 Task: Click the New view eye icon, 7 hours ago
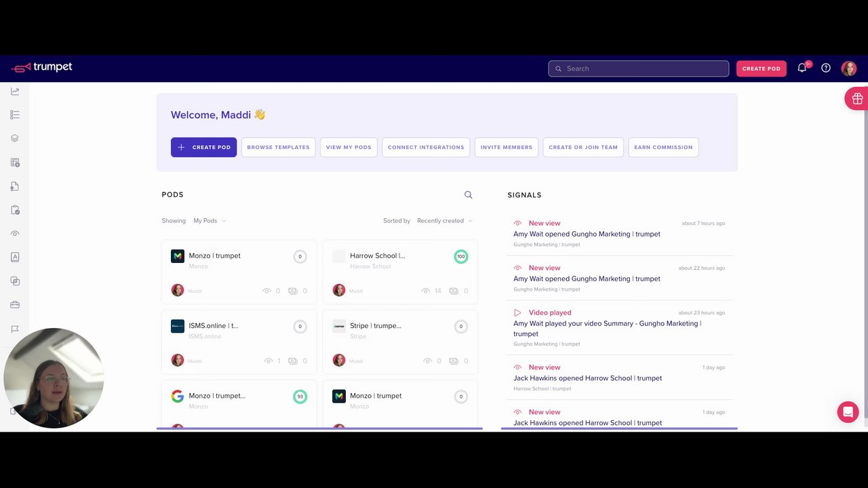click(517, 223)
